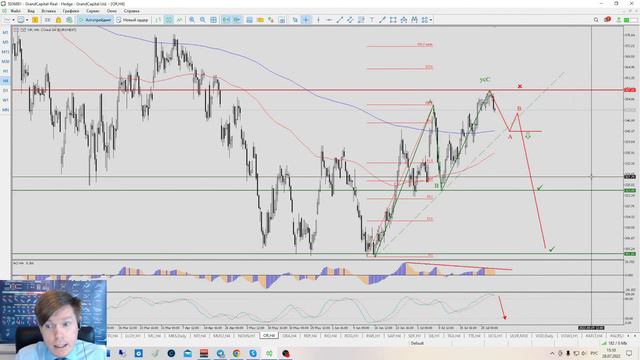Viewport: 640px width, 360px height.
Task: Switch to the VOD,Daily chart tab
Action: point(544,336)
